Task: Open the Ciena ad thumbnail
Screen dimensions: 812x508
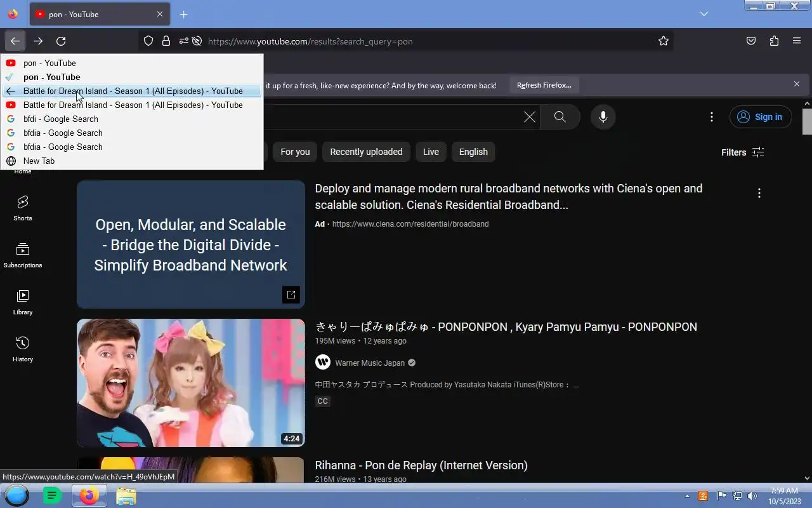Action: click(x=191, y=244)
